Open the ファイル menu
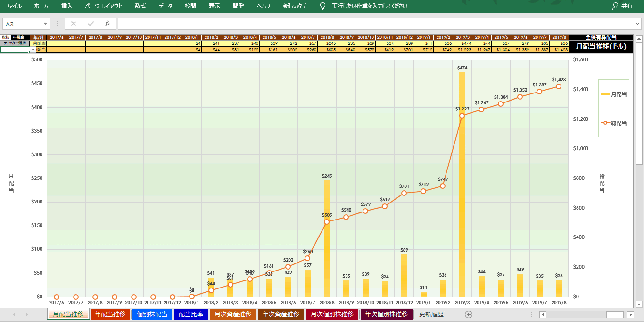The image size is (644, 322). coord(14,6)
